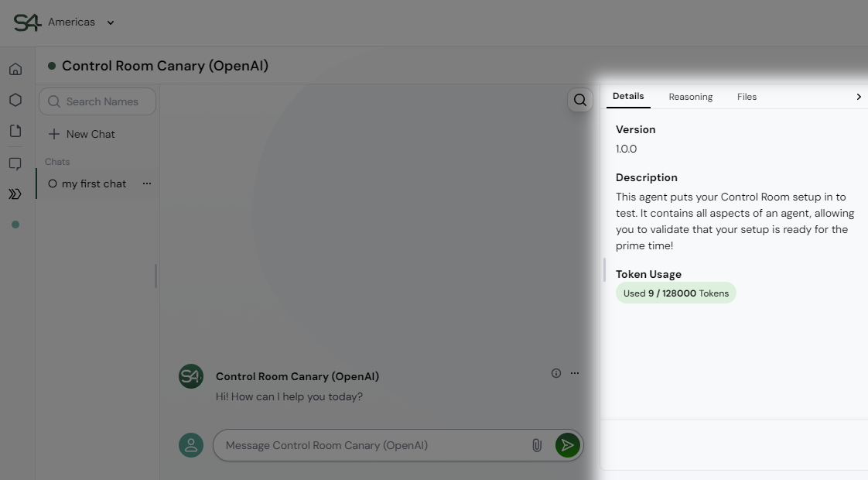The height and width of the screenshot is (480, 868).
Task: Click the Chats section label
Action: [57, 162]
